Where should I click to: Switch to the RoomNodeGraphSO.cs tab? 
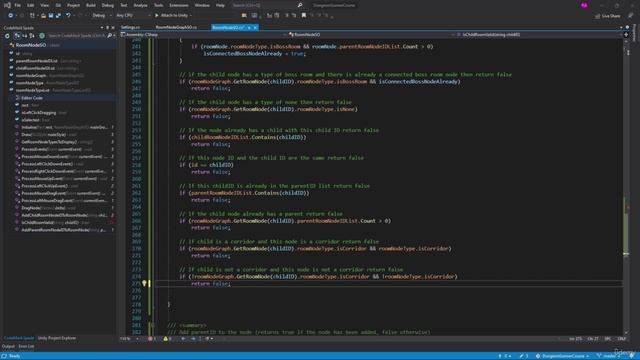pos(176,27)
